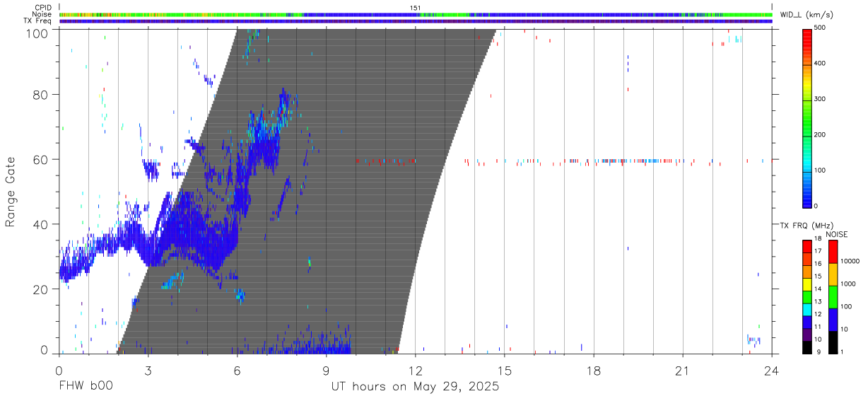Click the 12 tick on TX FRQ legend
Image resolution: width=868 pixels, height=401 pixels.
[819, 314]
